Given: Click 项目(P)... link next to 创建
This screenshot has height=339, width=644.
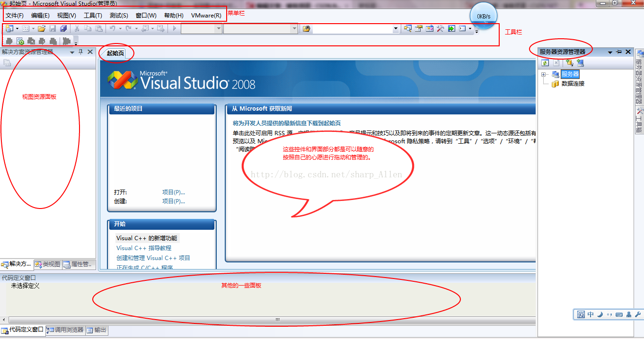Looking at the screenshot, I should 173,201.
